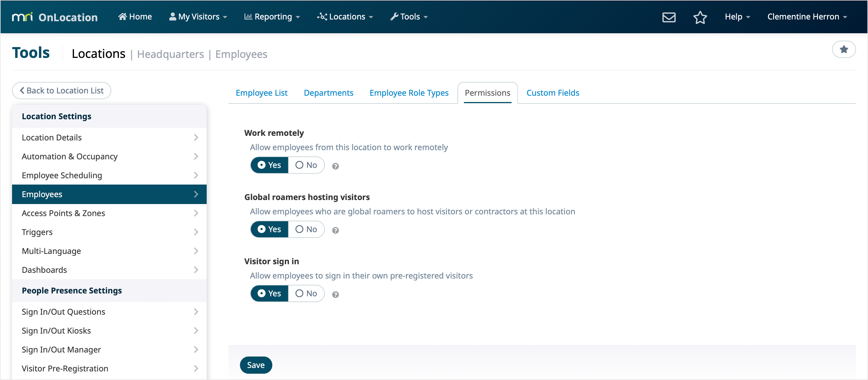Switch to Employee Role Types tab
The height and width of the screenshot is (380, 868).
[x=409, y=93]
